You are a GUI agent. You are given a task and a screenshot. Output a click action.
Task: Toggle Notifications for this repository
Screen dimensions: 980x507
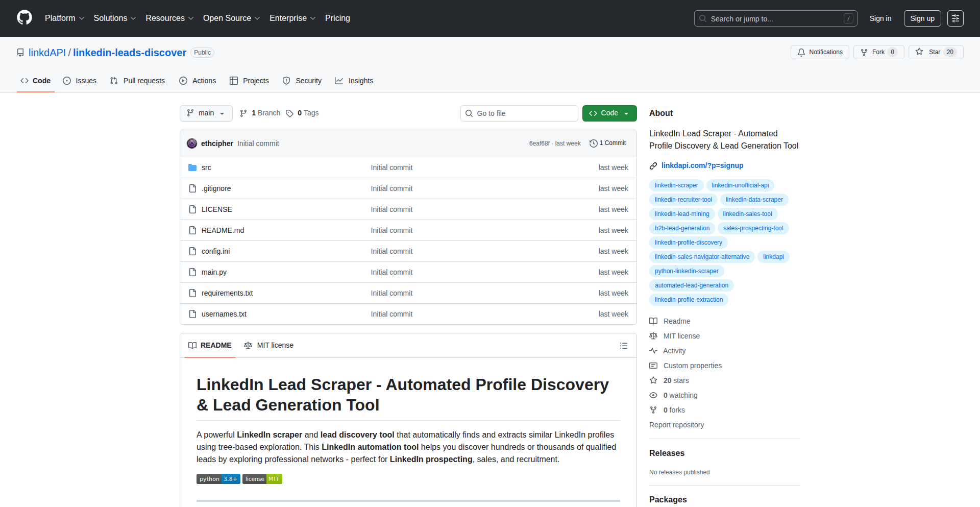[820, 52]
